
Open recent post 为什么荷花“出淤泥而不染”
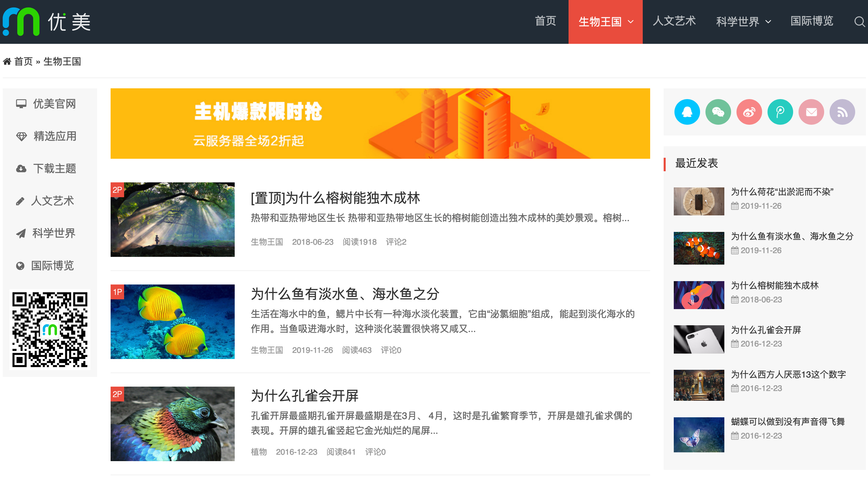click(782, 192)
